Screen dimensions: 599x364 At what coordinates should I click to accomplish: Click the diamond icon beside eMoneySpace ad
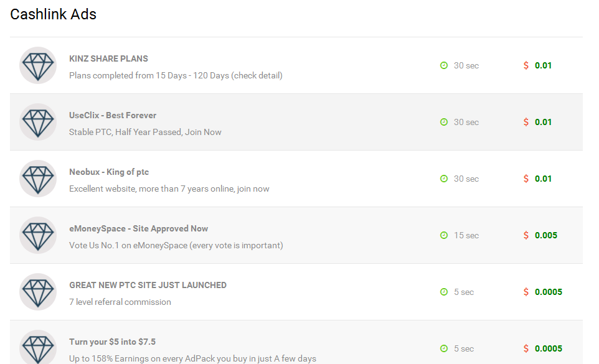tap(38, 235)
